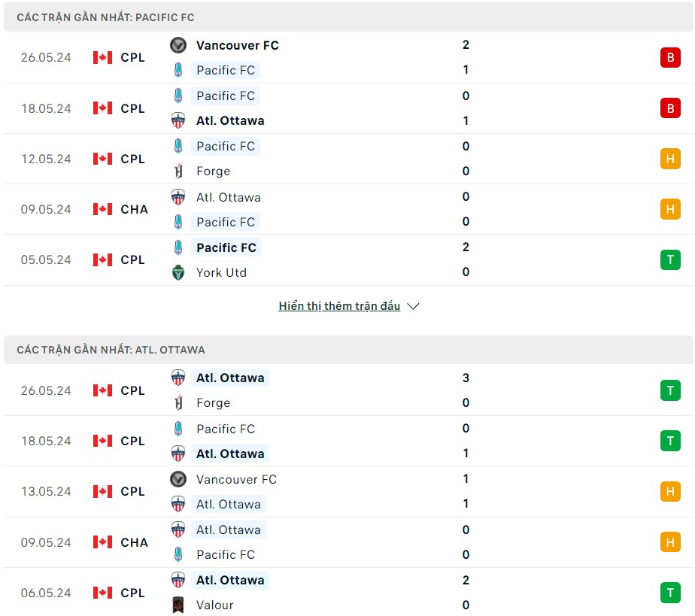Click the Vancouver FC club logo
This screenshot has width=695, height=616.
coord(178,45)
